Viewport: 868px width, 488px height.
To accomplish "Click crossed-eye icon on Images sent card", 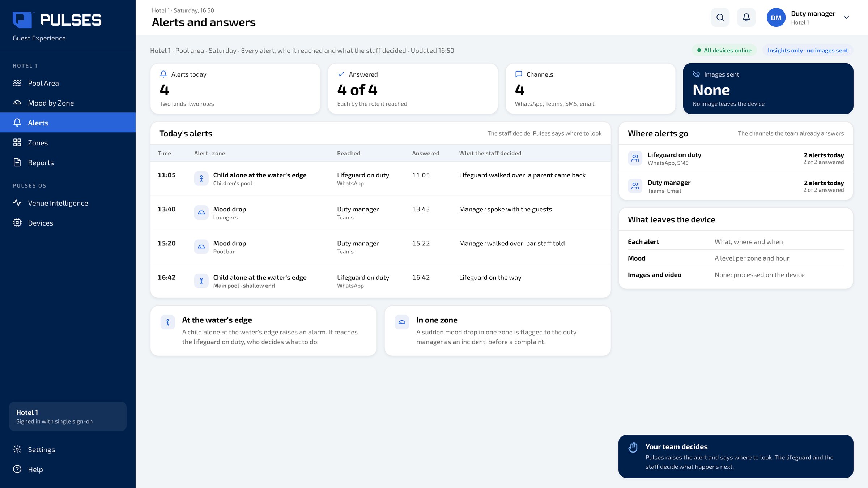I will (696, 74).
